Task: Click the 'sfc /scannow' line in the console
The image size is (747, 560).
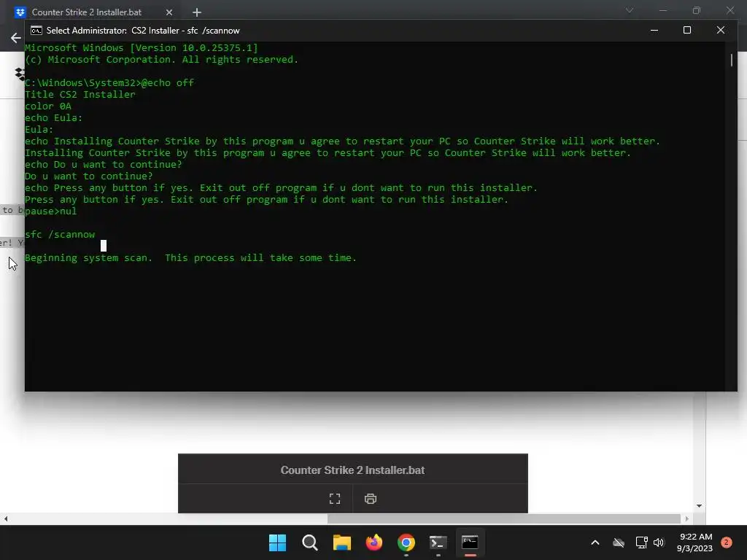Action: [x=60, y=234]
